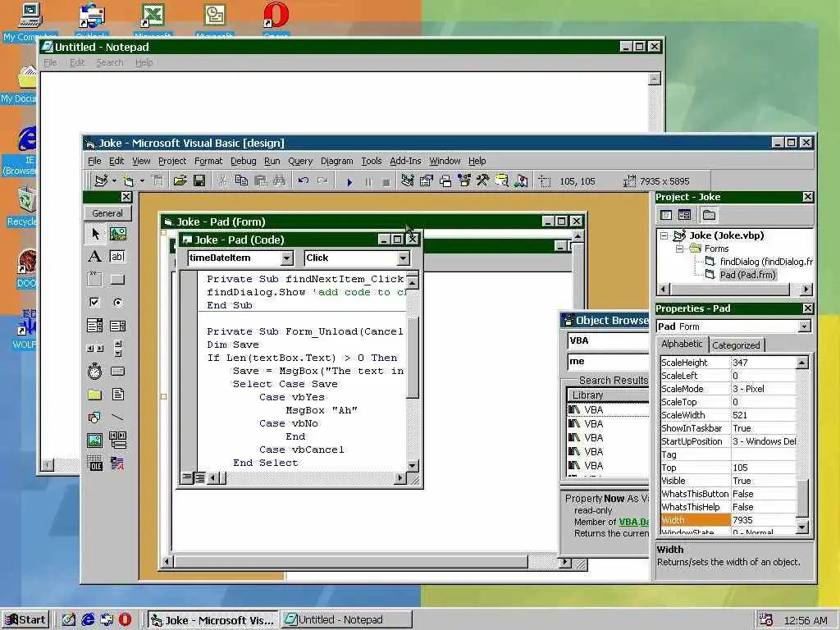Select the Line control tool
Screen dimensions: 840x630
point(118,418)
